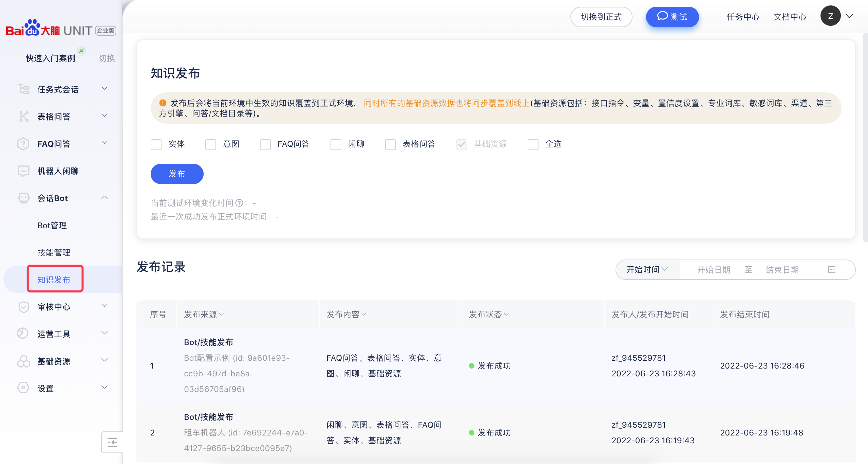This screenshot has height=464, width=868.
Task: Expand the 设置 chevron
Action: coord(105,387)
